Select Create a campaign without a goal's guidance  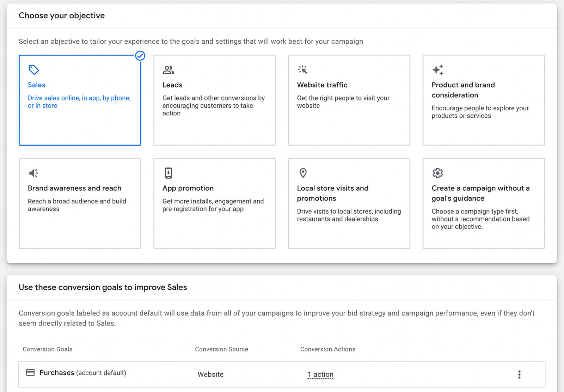(481, 193)
